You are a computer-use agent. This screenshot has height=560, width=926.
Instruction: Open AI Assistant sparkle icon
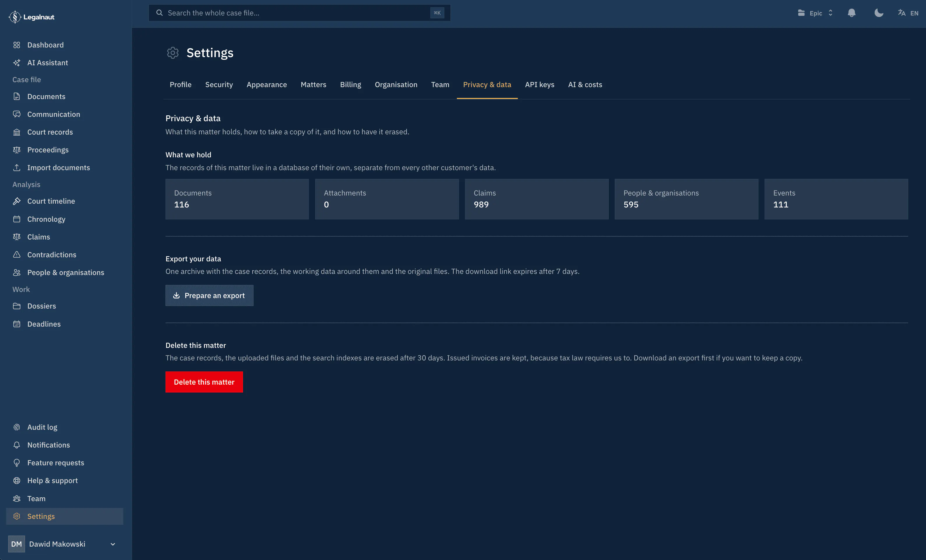tap(17, 63)
